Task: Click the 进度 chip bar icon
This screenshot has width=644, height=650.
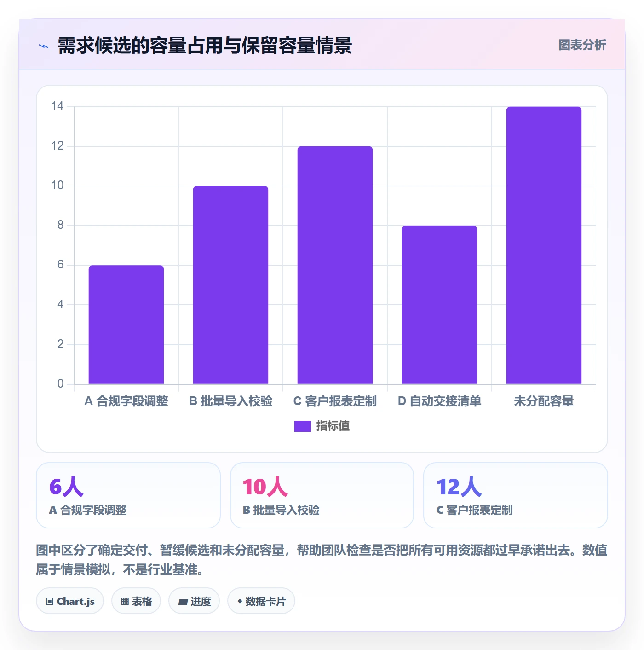Action: click(183, 602)
